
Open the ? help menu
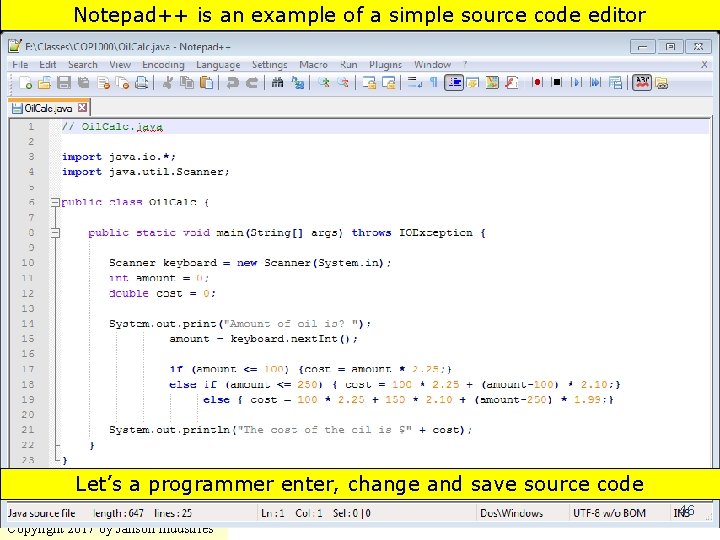click(x=465, y=65)
